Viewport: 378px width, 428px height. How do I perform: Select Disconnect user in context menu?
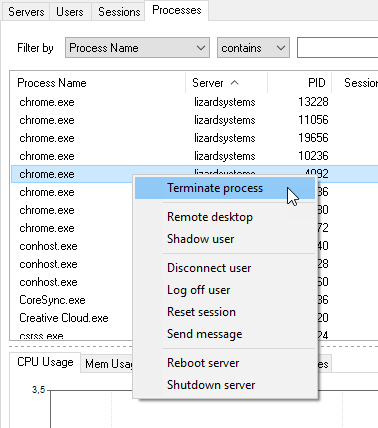pos(225,268)
